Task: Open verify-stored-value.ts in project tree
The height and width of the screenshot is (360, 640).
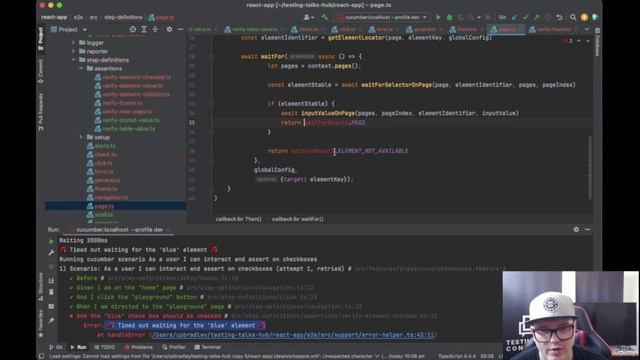Action: (x=131, y=120)
